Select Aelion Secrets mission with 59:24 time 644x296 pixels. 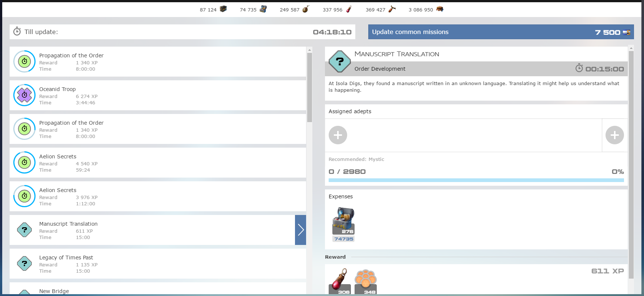158,162
